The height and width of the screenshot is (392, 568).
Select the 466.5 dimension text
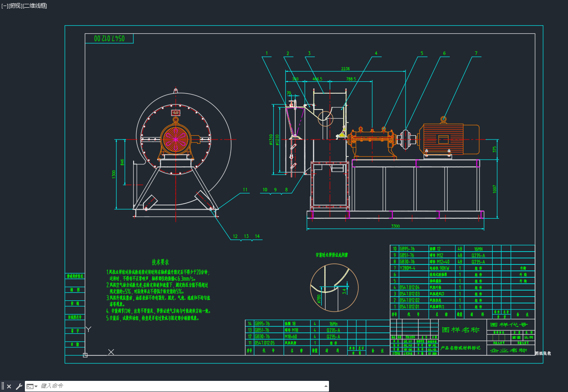click(x=317, y=79)
